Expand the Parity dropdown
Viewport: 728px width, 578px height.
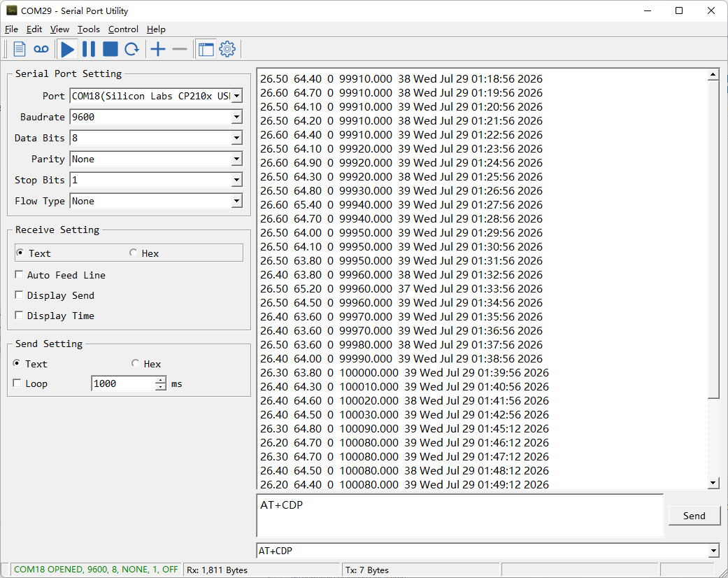(237, 159)
